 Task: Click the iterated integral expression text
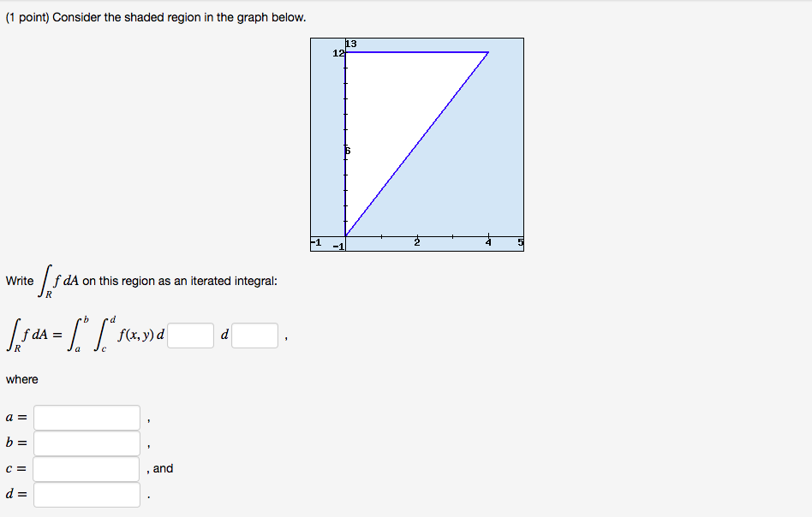[x=86, y=332]
